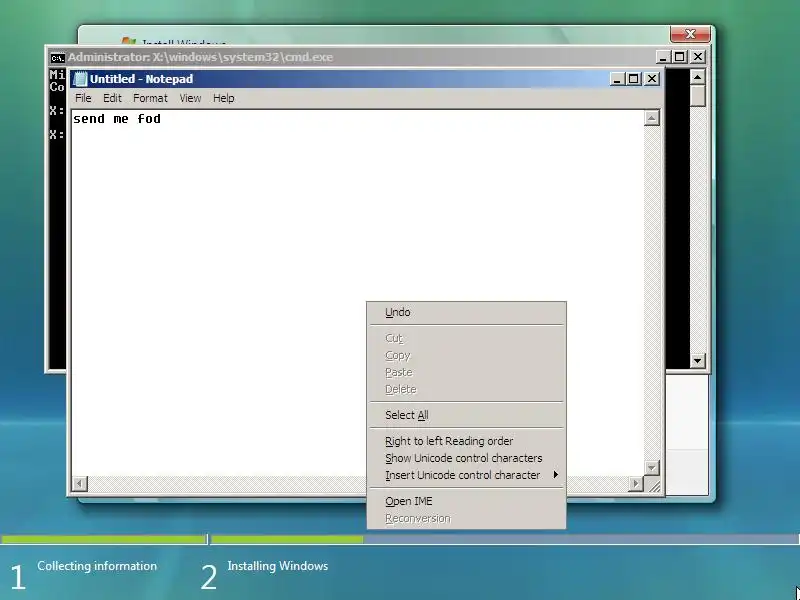The width and height of the screenshot is (800, 600).
Task: Click Notepad vertical scrollbar down arrow
Action: pos(651,467)
